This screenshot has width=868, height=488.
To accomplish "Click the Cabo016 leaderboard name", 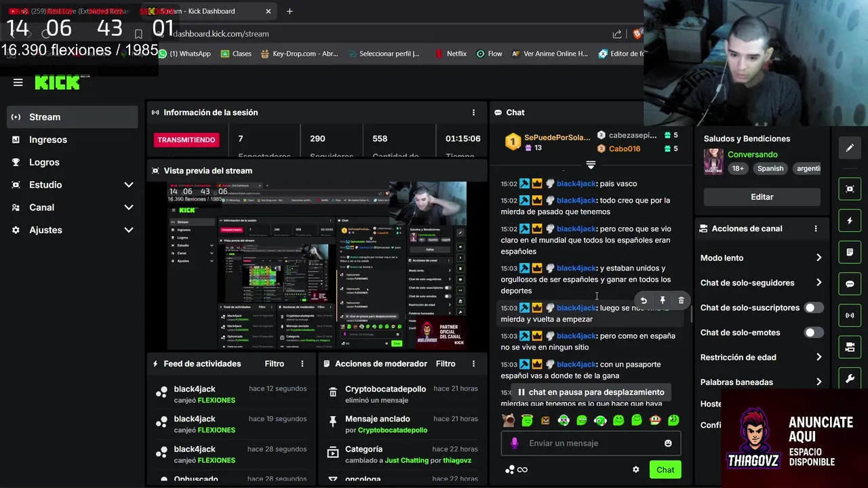I will (625, 148).
